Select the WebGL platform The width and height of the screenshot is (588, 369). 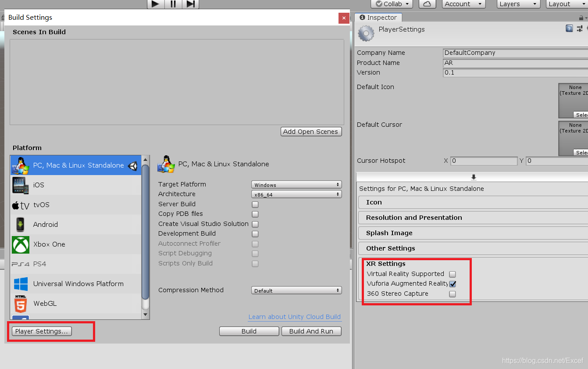75,304
